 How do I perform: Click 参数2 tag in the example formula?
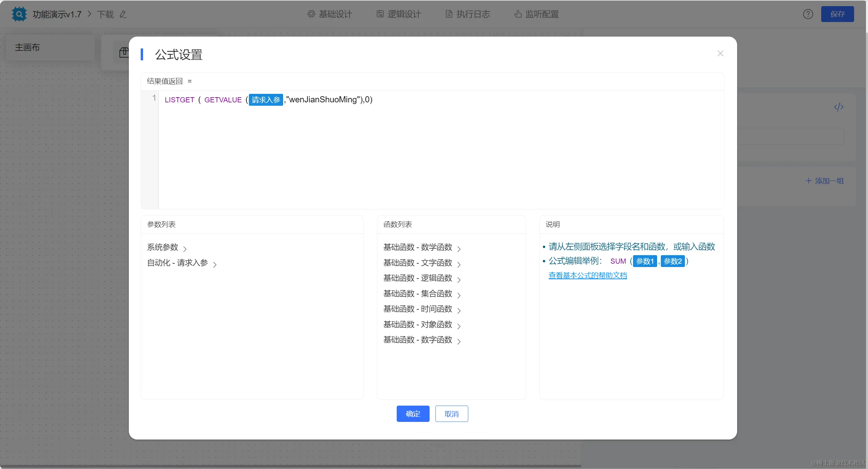click(x=672, y=261)
